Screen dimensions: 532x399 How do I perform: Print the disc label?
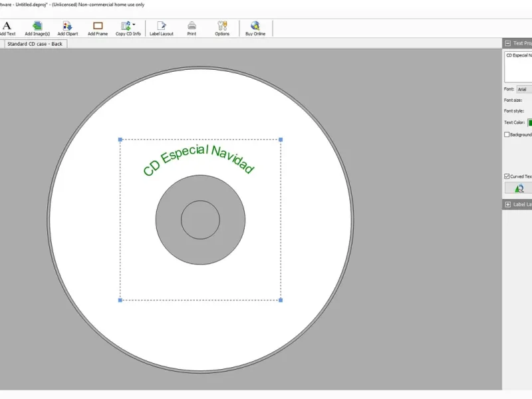click(192, 29)
